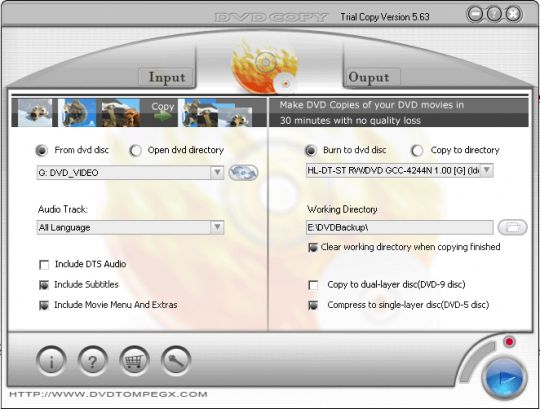Viewport: 540px width, 409px height.
Task: Enable Copy to dual-layer disc (DVD-9)
Action: pyautogui.click(x=313, y=285)
